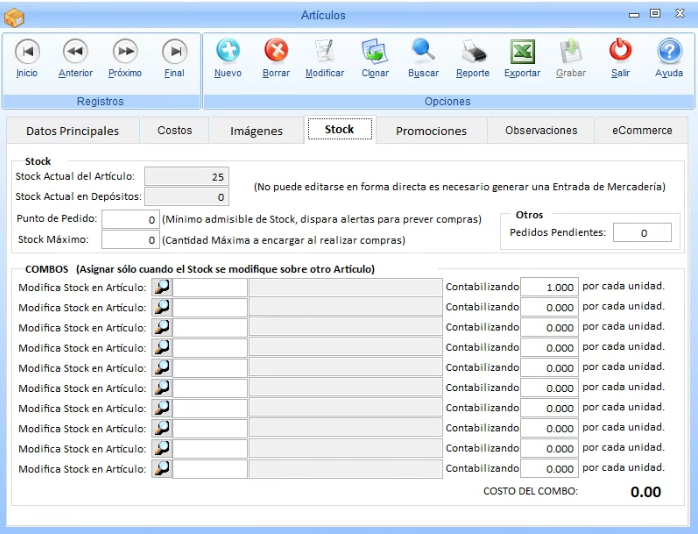Open the Costos tab
The height and width of the screenshot is (534, 698).
pos(174,131)
